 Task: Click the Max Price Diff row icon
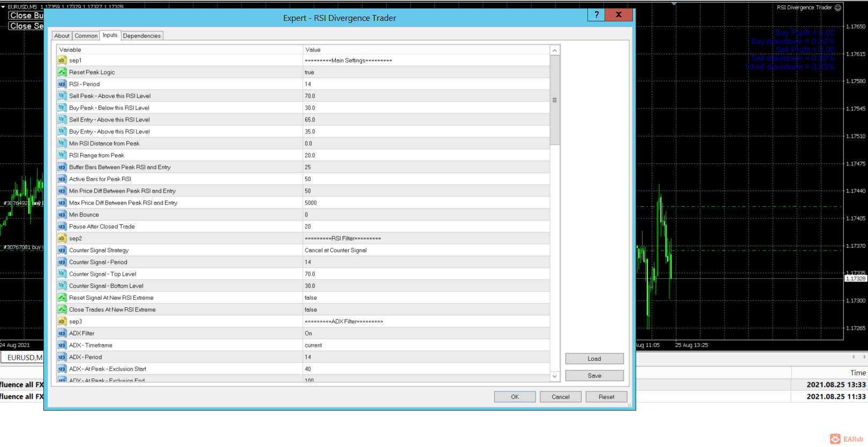tap(62, 203)
